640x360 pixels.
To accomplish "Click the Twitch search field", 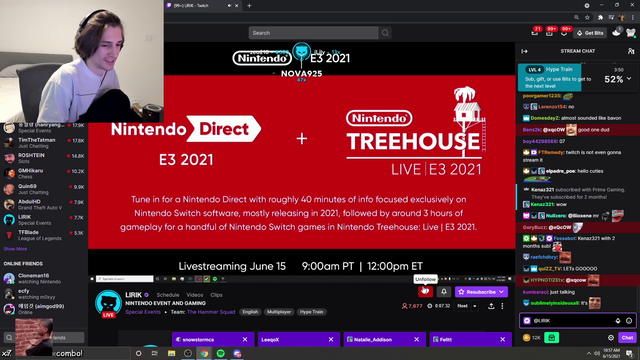I will pos(313,33).
